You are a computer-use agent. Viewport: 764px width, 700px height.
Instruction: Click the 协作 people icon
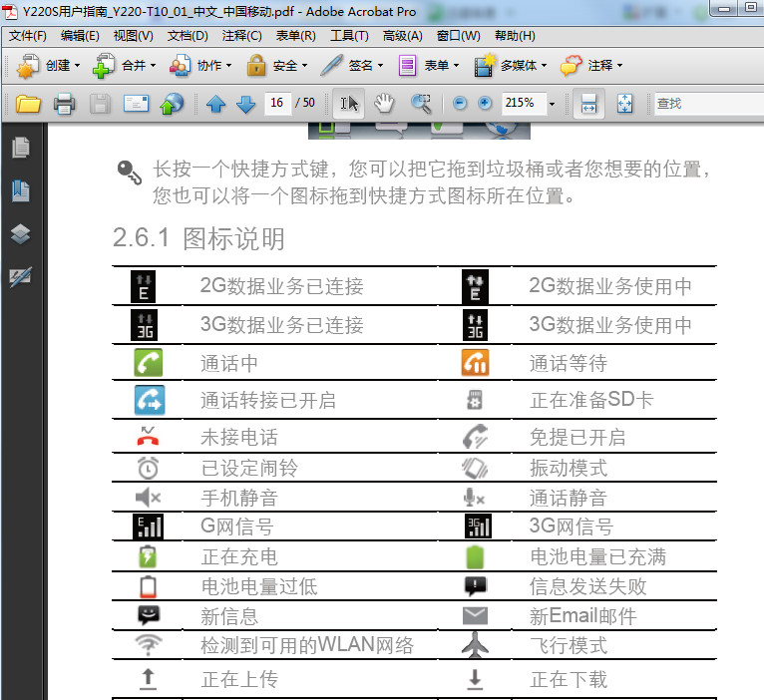point(180,65)
